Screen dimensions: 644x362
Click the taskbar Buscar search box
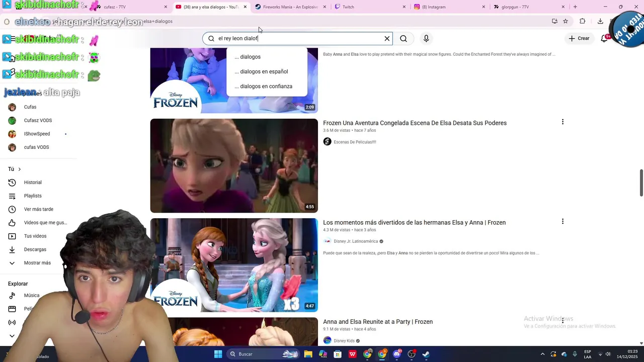point(263,354)
